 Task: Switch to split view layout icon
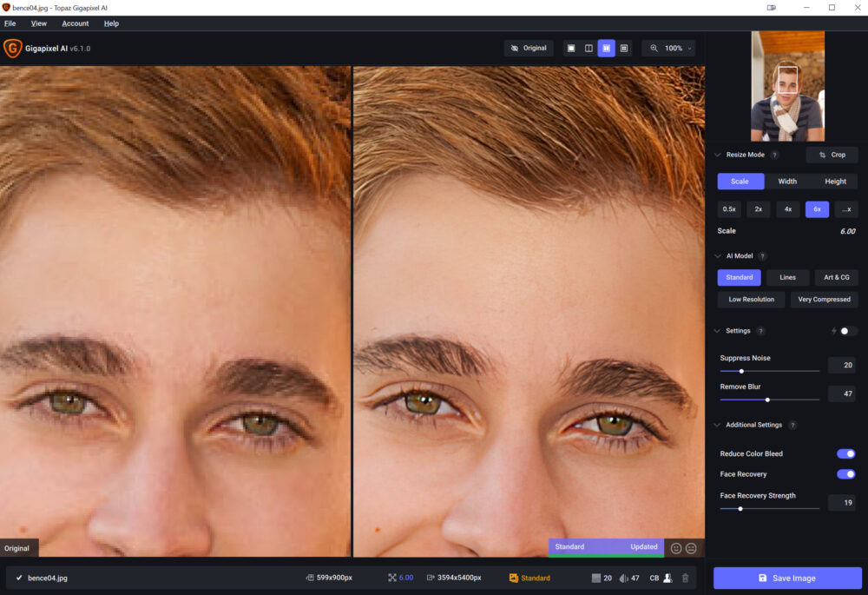(589, 48)
